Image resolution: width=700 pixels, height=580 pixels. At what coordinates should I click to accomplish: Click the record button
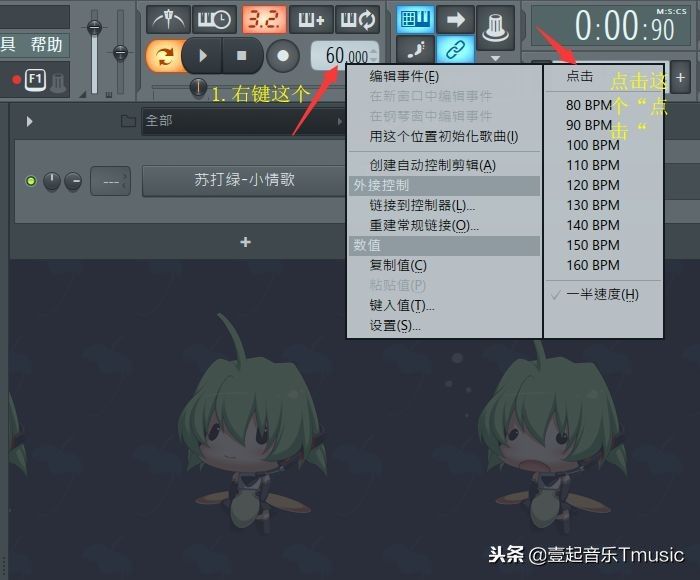click(283, 56)
